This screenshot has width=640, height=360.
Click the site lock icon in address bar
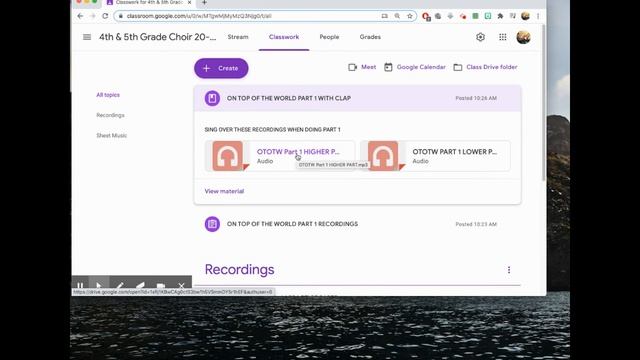[120, 16]
